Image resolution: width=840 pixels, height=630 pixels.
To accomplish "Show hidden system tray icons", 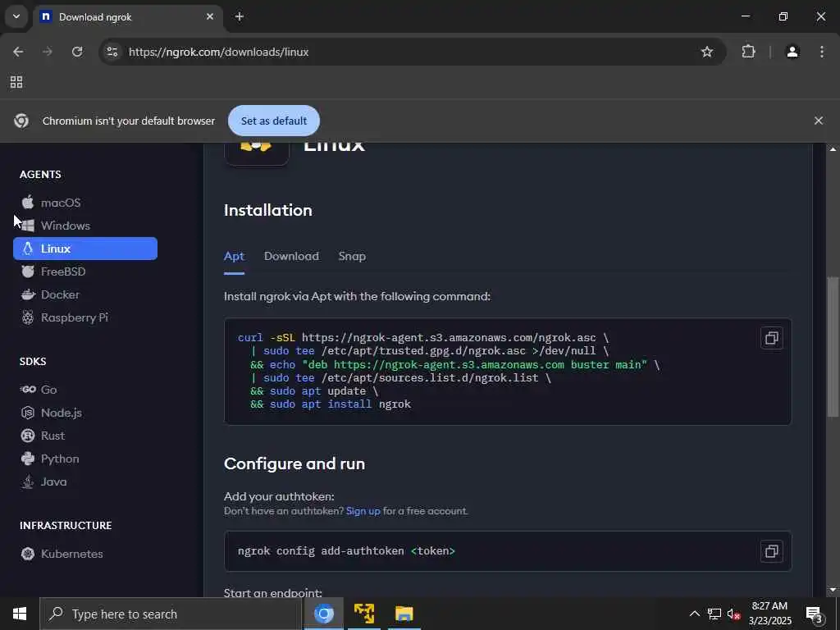I will tap(694, 614).
